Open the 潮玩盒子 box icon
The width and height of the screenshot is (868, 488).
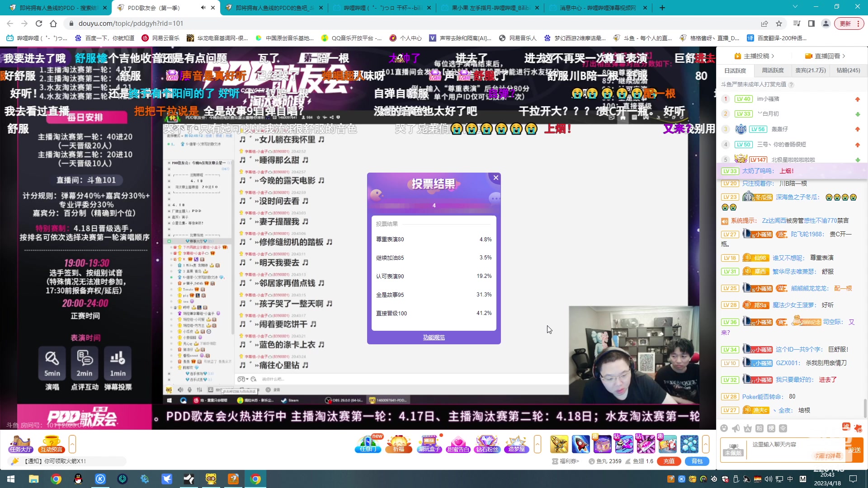point(429,444)
